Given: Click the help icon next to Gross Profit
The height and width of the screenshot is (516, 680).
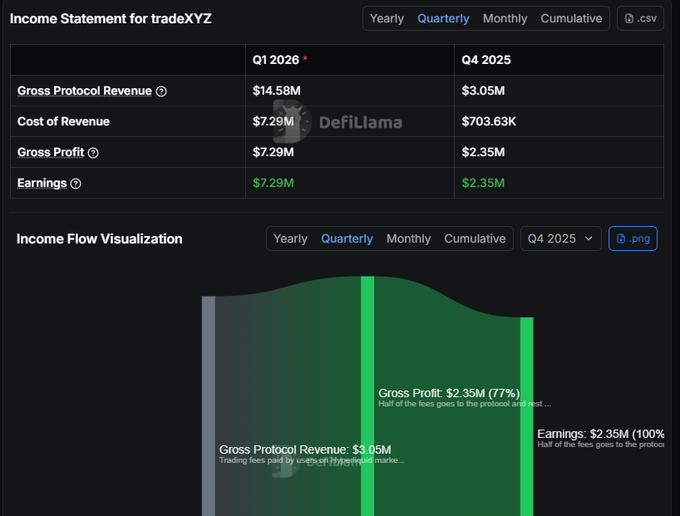Looking at the screenshot, I should pyautogui.click(x=94, y=153).
